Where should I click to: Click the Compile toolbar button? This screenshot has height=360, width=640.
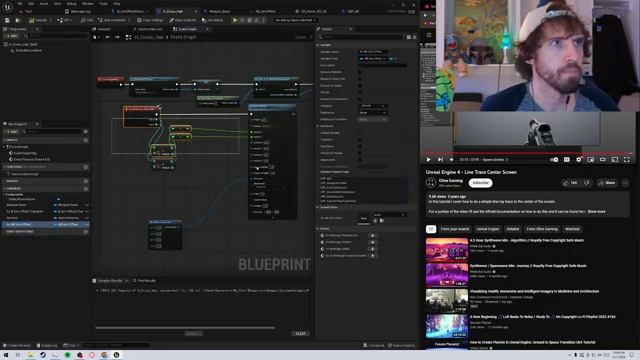coord(38,20)
